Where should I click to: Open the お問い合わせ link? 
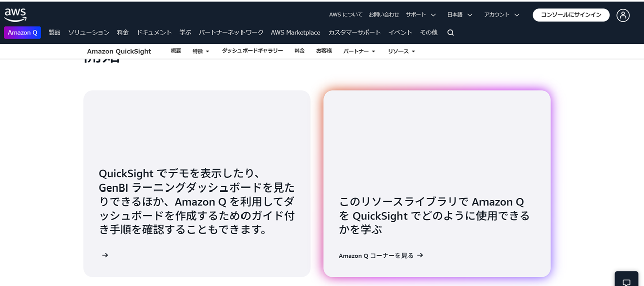pos(384,15)
